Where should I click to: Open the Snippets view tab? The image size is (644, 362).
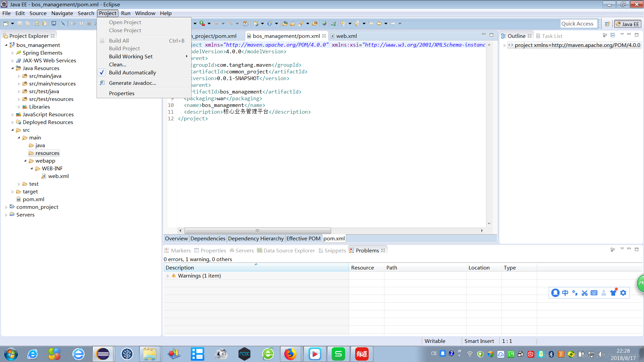tap(332, 250)
